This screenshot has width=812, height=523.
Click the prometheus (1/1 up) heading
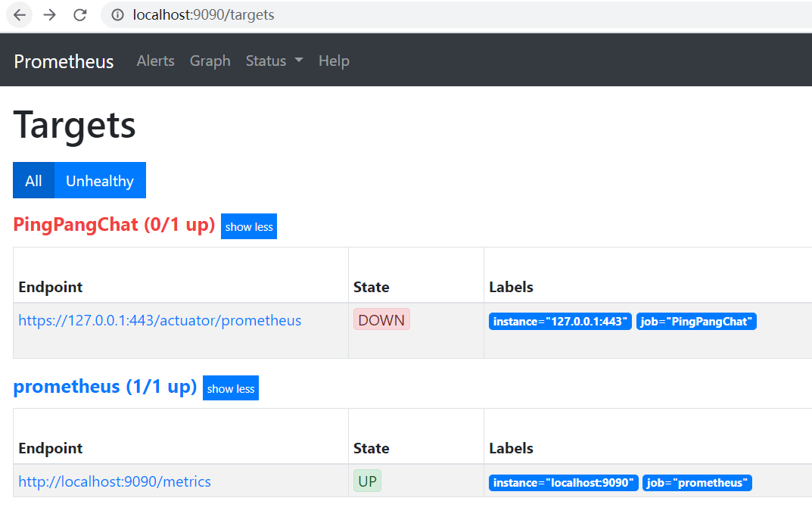click(x=105, y=387)
